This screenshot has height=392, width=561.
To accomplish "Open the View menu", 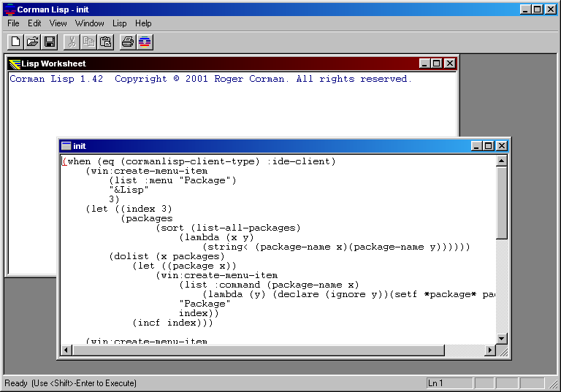I will coord(58,23).
